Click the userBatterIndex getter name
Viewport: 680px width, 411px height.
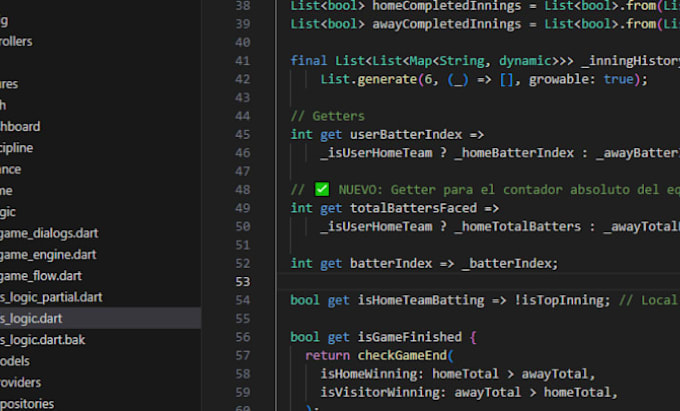[406, 134]
